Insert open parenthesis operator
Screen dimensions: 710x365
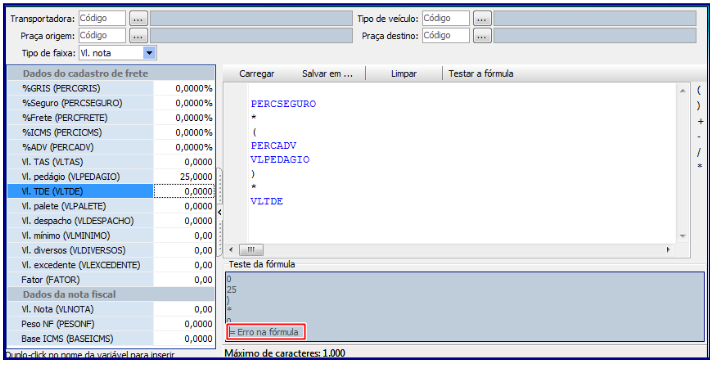pyautogui.click(x=700, y=90)
